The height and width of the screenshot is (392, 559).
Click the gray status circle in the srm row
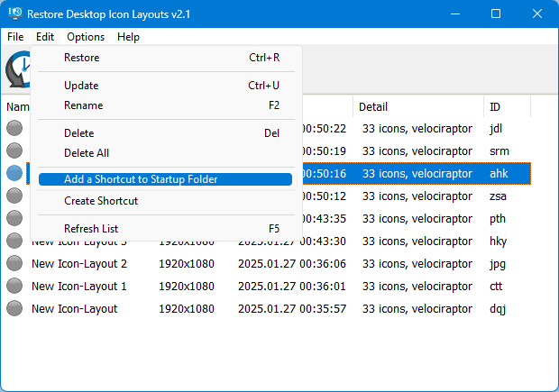(14, 150)
